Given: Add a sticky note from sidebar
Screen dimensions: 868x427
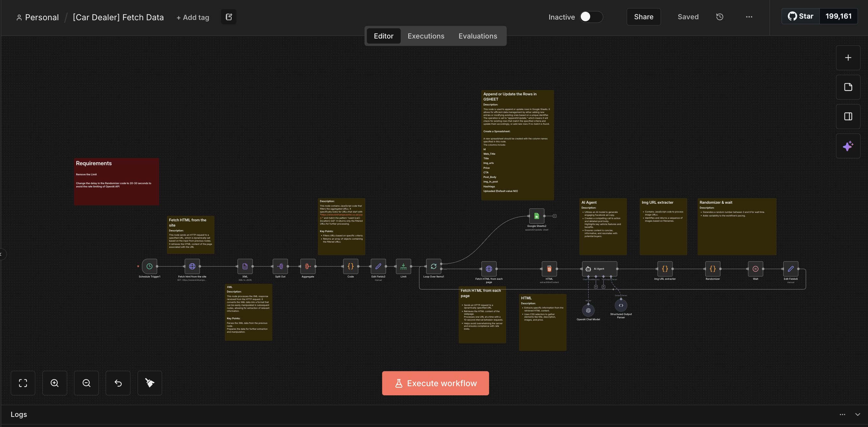Looking at the screenshot, I should (848, 87).
